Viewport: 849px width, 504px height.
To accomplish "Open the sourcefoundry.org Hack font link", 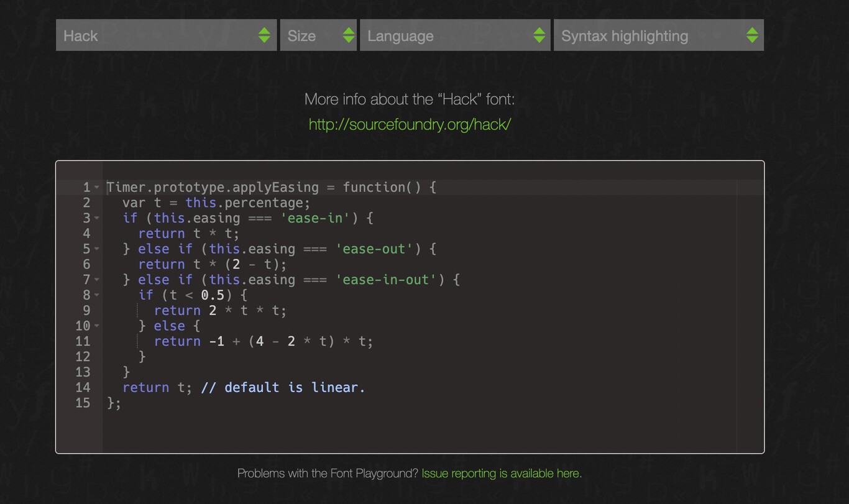I will pyautogui.click(x=410, y=124).
